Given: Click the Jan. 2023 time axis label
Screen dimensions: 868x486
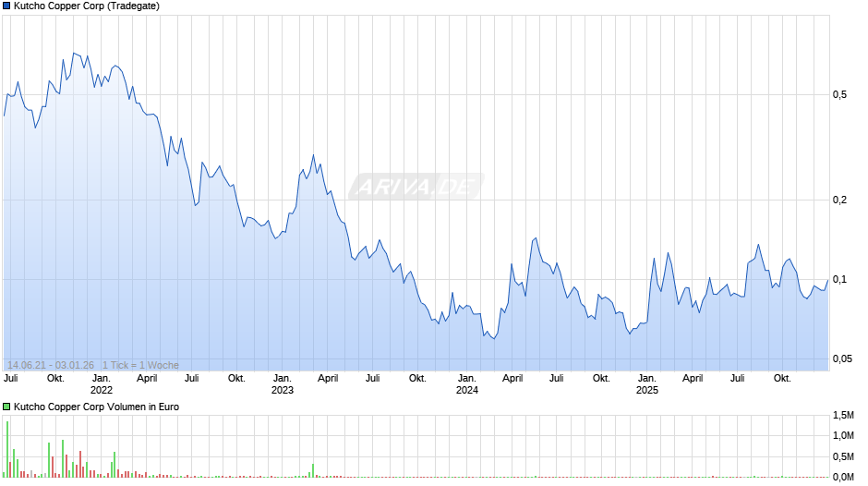Looking at the screenshot, I should point(283,384).
